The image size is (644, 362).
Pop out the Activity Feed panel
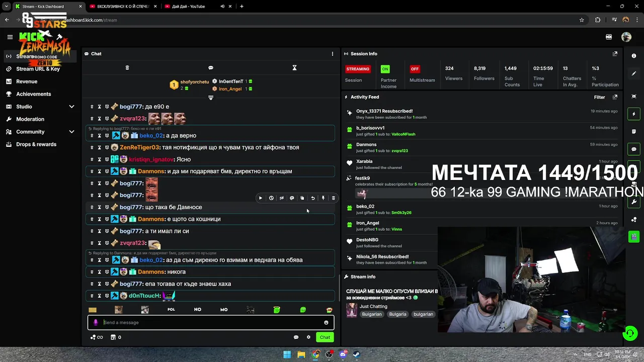pyautogui.click(x=615, y=97)
